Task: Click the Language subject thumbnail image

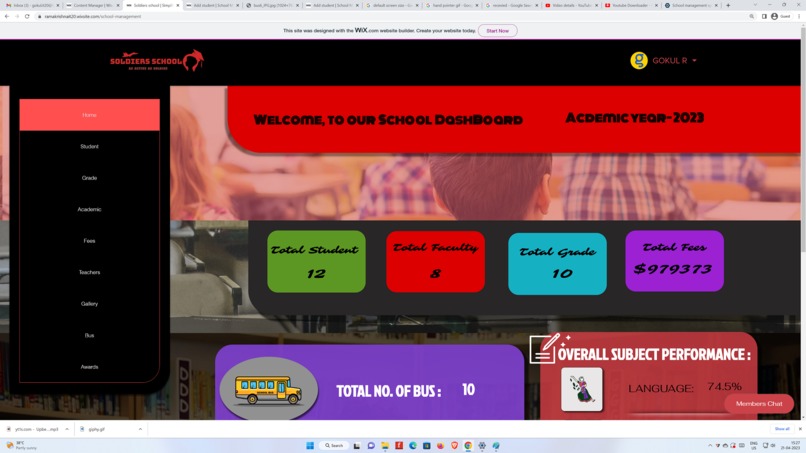Action: [x=582, y=389]
